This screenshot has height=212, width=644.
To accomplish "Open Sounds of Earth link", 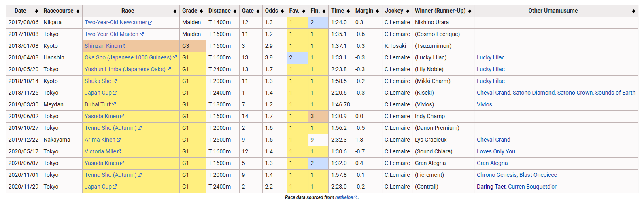I will [615, 93].
